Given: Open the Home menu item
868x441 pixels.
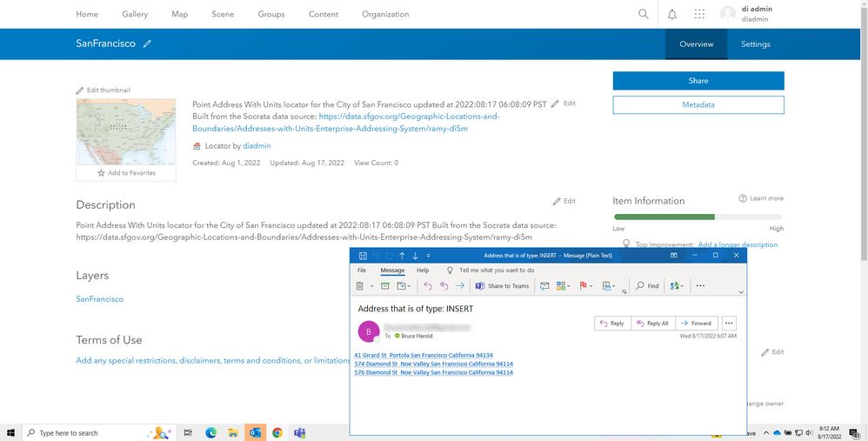Looking at the screenshot, I should coord(87,14).
